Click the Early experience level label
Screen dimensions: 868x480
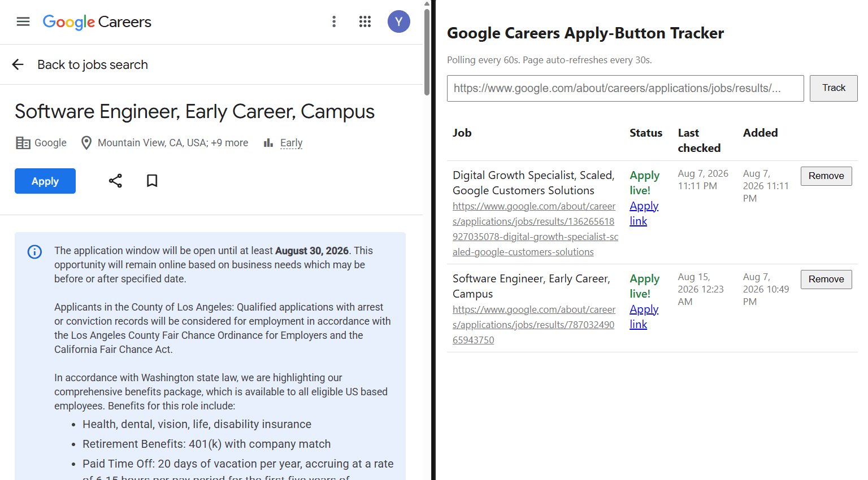point(292,143)
